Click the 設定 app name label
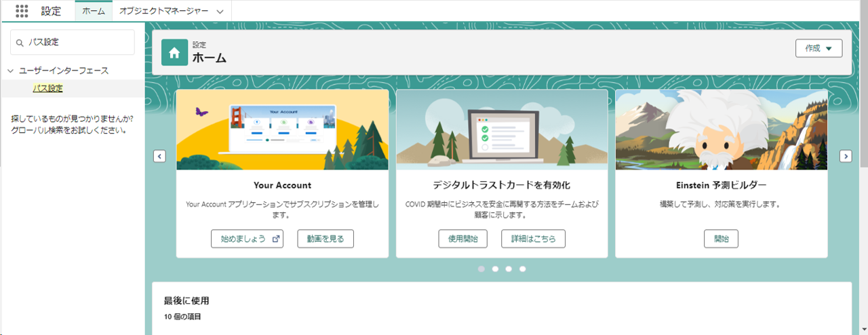Viewport: 868px width, 335px height. [51, 11]
